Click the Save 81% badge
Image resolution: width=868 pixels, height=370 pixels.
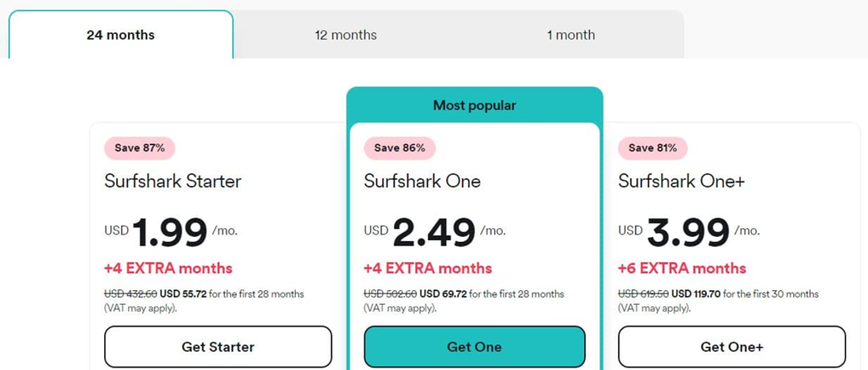(x=653, y=148)
